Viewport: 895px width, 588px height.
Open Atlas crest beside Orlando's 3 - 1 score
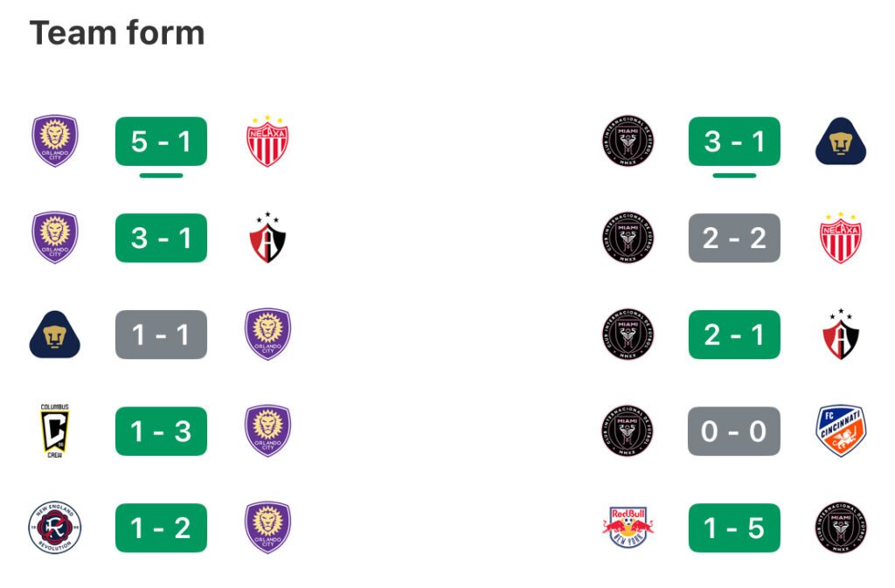pyautogui.click(x=267, y=238)
